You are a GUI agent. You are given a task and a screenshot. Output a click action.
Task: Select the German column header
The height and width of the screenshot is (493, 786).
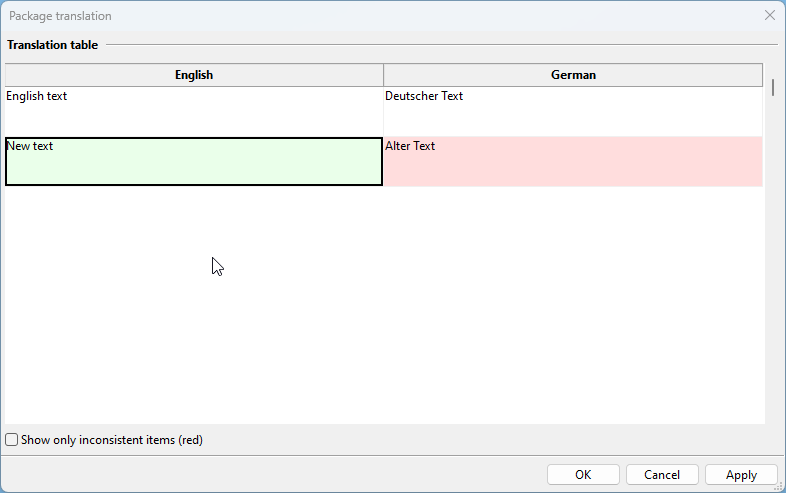(x=573, y=75)
